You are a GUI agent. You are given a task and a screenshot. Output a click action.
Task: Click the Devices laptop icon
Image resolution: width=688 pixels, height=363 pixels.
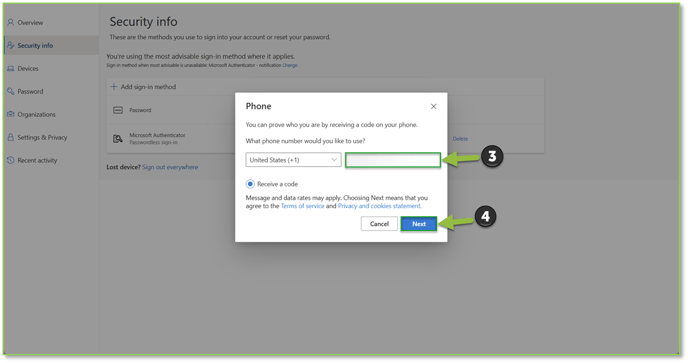pyautogui.click(x=11, y=68)
